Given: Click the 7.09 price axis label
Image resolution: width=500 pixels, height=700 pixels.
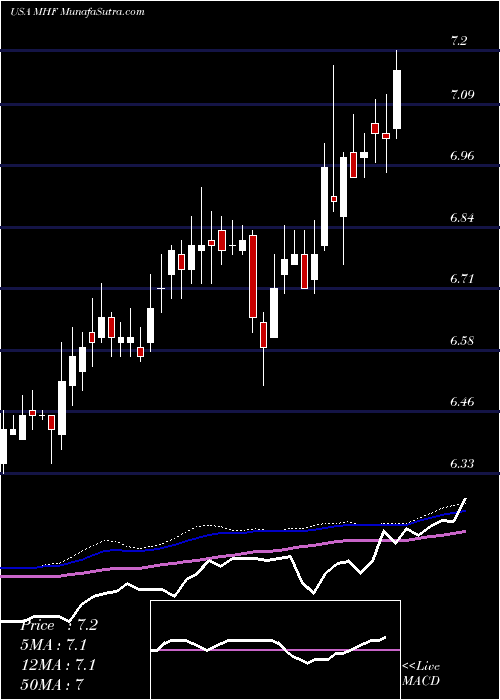Looking at the screenshot, I should pyautogui.click(x=463, y=95).
